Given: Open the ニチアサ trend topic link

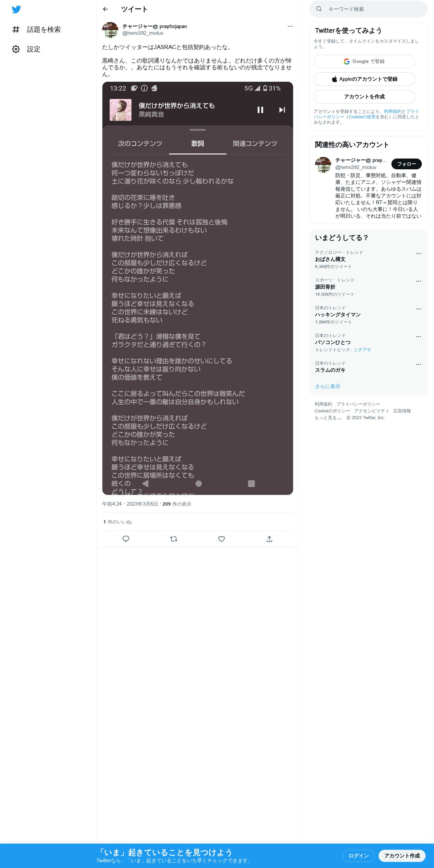Looking at the screenshot, I should coord(362,350).
